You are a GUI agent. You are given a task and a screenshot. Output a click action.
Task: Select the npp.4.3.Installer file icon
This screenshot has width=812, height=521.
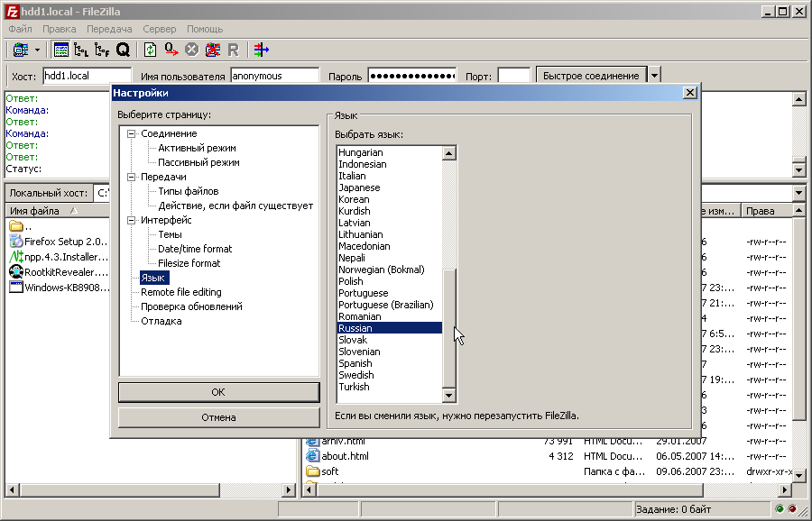[16, 257]
